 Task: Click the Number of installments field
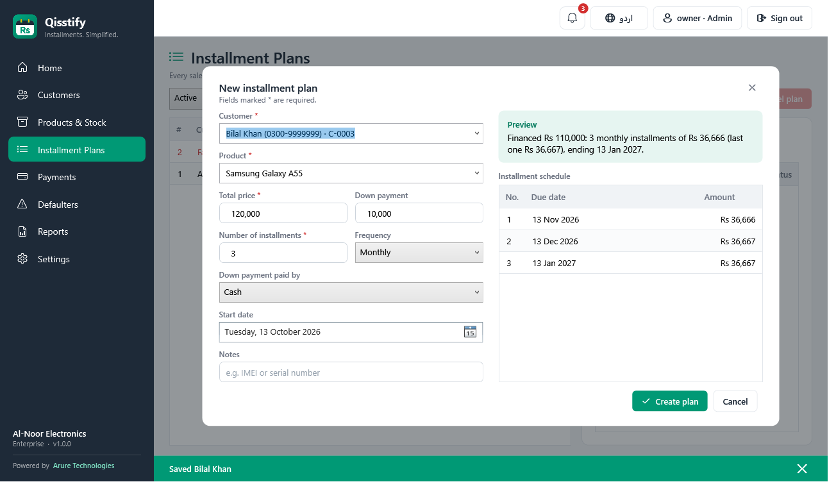coord(283,253)
